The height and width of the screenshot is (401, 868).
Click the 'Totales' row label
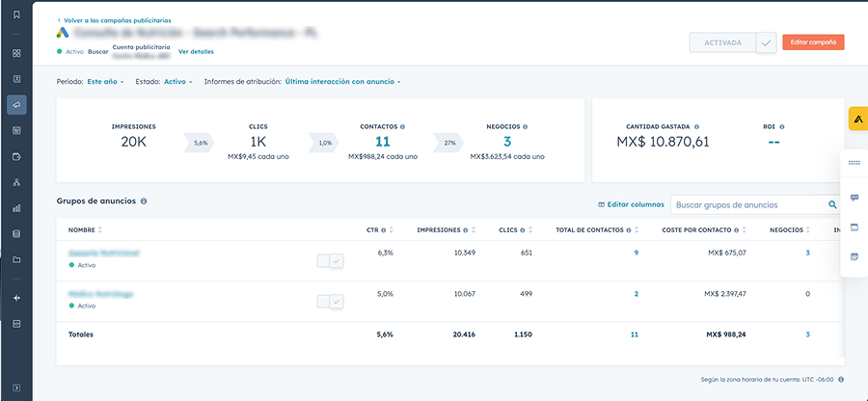click(81, 334)
